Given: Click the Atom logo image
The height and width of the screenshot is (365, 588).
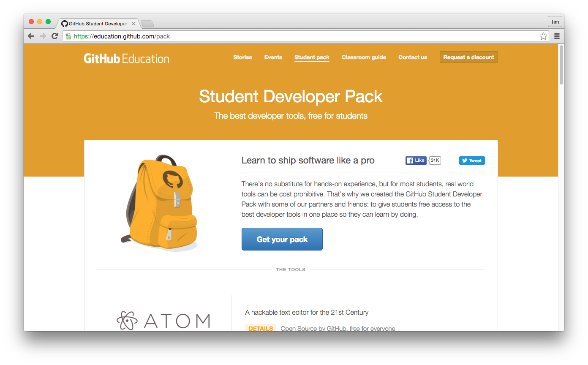Looking at the screenshot, I should click(163, 321).
